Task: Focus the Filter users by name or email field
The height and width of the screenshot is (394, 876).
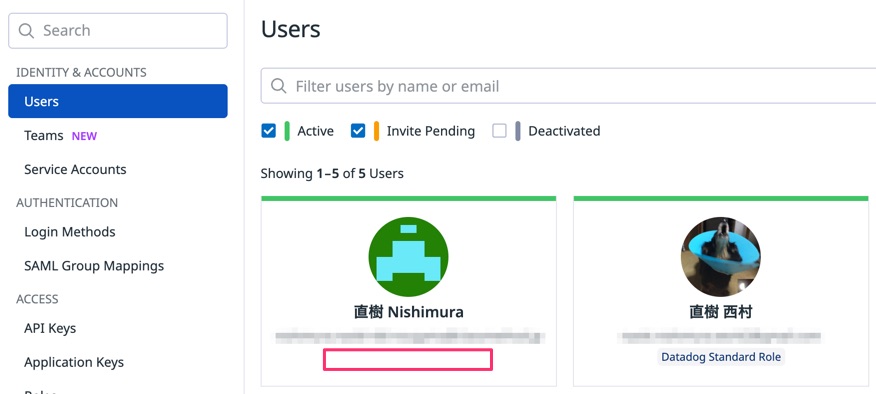Action: click(568, 86)
